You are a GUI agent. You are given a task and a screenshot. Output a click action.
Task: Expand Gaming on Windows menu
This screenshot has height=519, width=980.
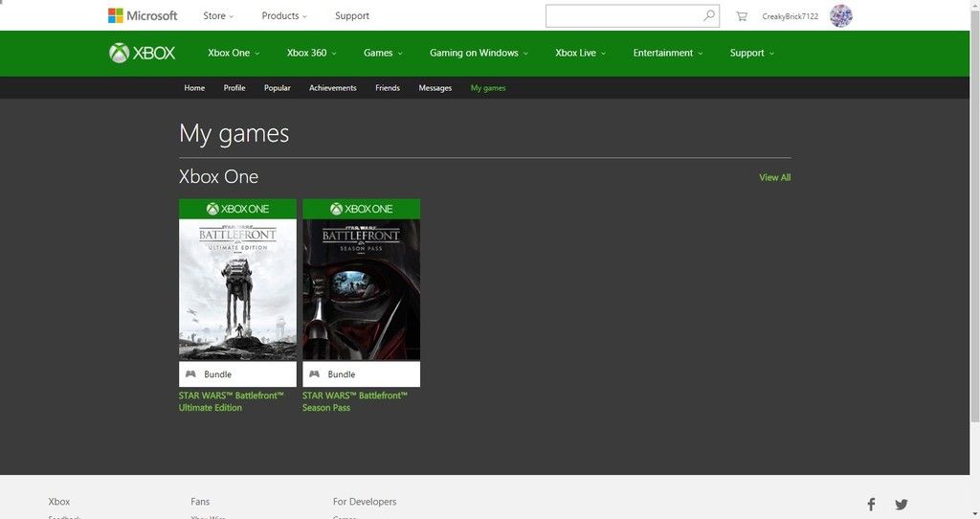[479, 54]
